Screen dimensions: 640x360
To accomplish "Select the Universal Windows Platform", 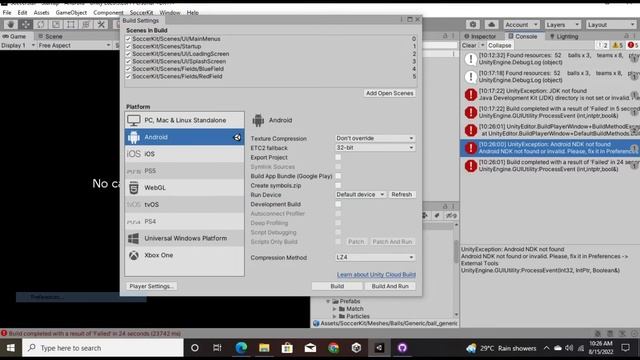I will tap(184, 238).
